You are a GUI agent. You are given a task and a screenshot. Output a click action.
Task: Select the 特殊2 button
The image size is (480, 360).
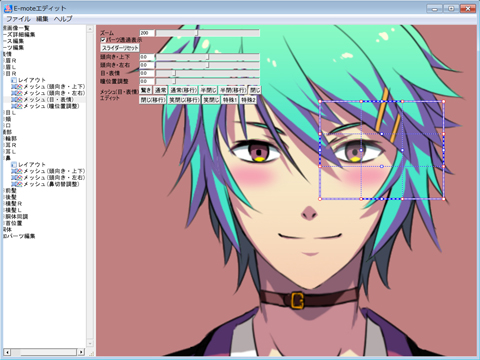tap(248, 100)
